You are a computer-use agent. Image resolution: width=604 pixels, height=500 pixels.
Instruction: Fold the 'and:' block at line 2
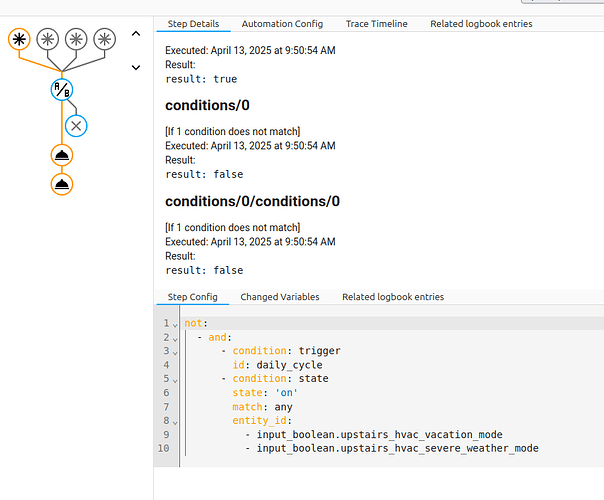pyautogui.click(x=176, y=337)
